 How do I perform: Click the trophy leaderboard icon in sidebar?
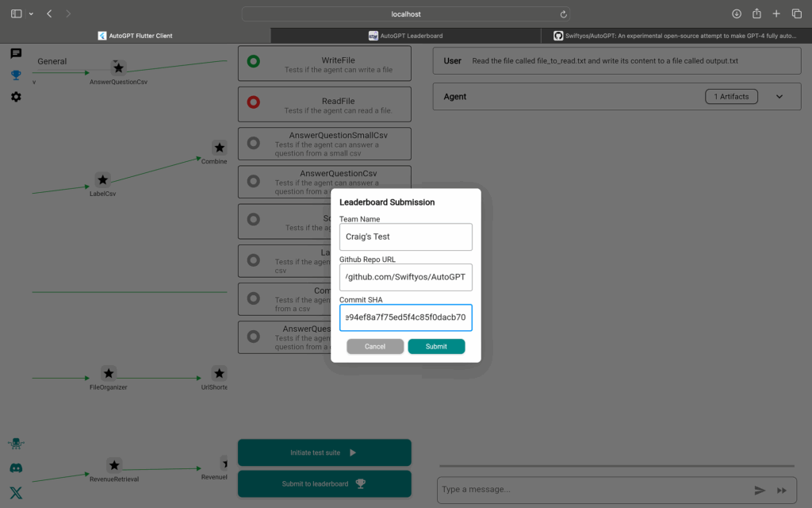[16, 75]
